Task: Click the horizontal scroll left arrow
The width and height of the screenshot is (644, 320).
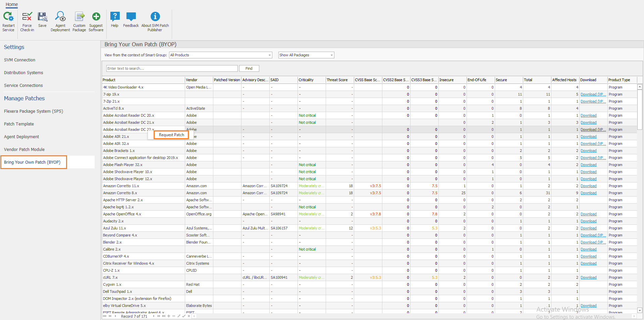Action: (x=194, y=316)
